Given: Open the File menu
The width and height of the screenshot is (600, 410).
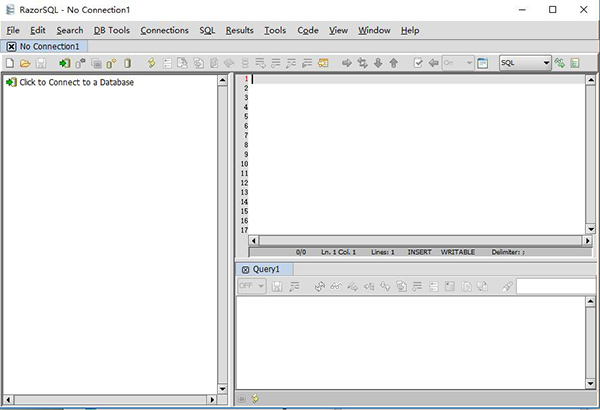Looking at the screenshot, I should pos(13,30).
